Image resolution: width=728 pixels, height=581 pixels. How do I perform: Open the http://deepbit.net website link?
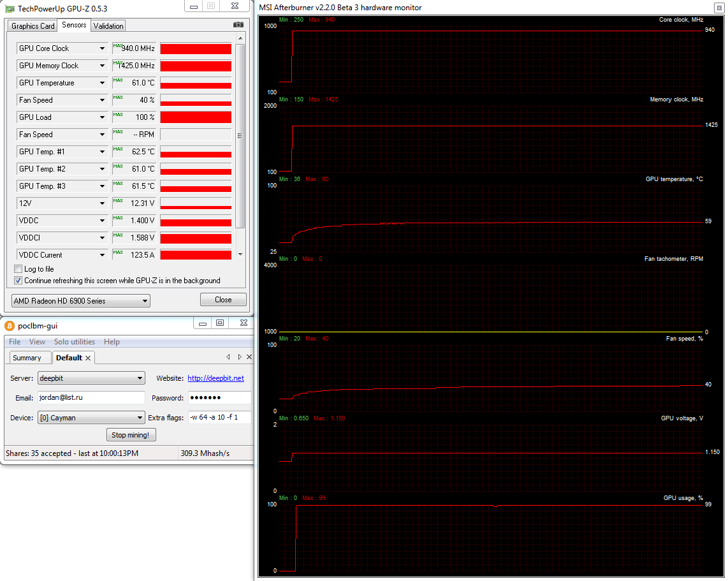pyautogui.click(x=216, y=378)
